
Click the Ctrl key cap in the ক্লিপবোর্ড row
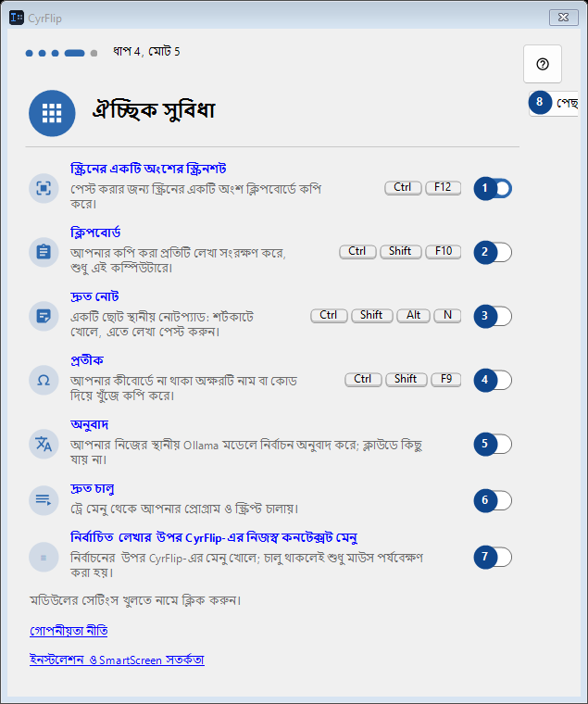click(357, 251)
